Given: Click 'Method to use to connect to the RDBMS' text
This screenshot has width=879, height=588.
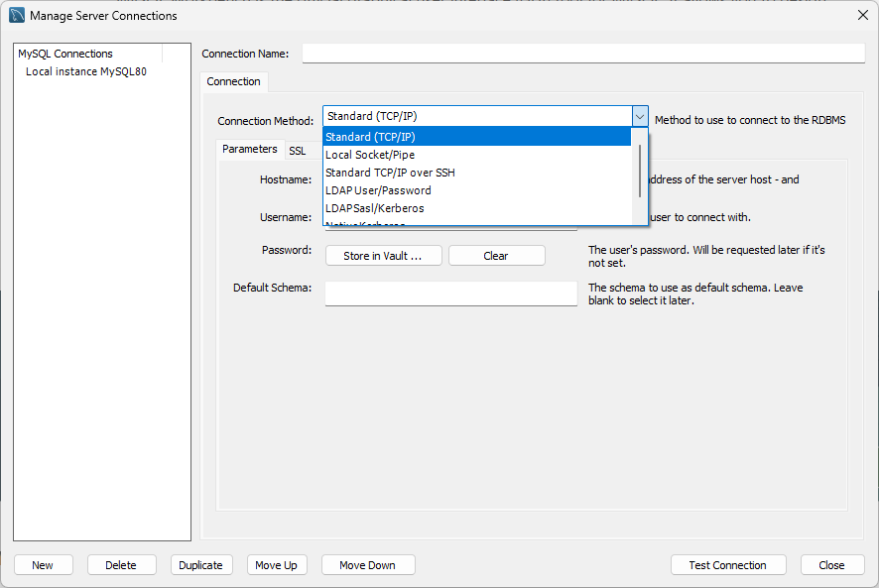Looking at the screenshot, I should click(750, 120).
